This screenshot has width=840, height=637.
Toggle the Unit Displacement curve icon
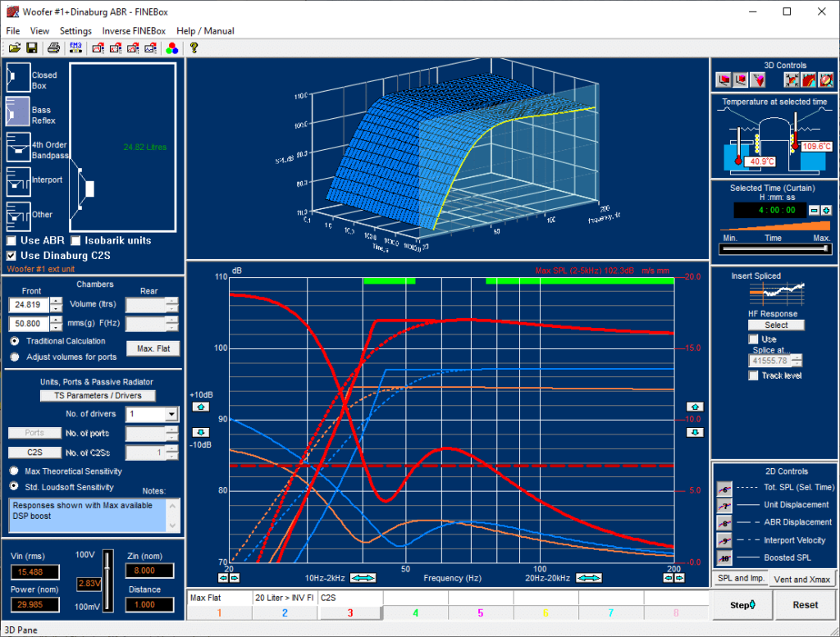point(724,505)
